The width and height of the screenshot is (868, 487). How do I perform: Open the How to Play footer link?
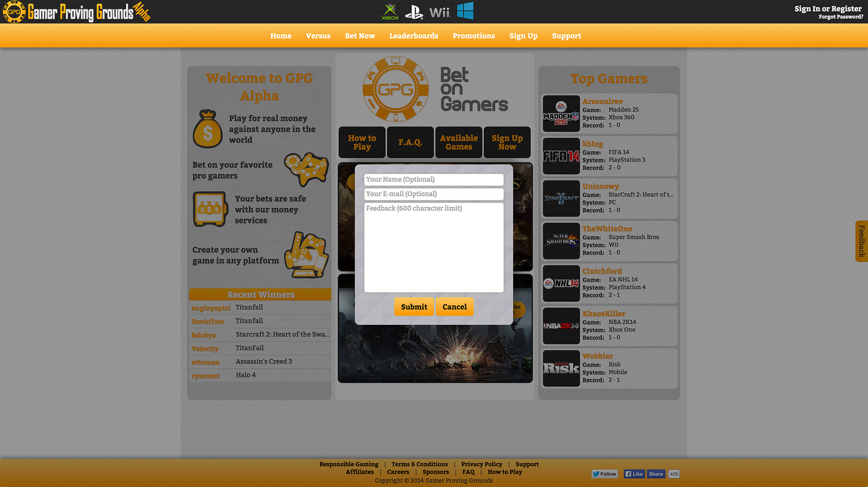tap(505, 472)
